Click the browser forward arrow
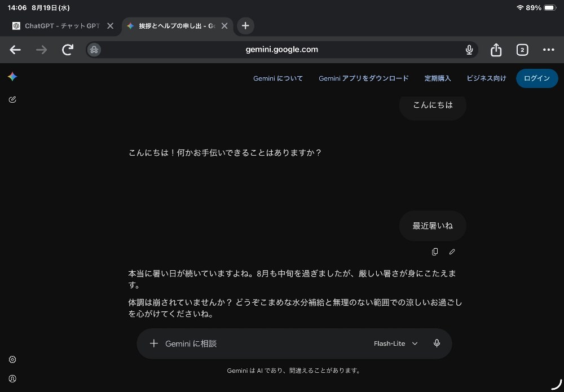The width and height of the screenshot is (564, 392). [41, 50]
